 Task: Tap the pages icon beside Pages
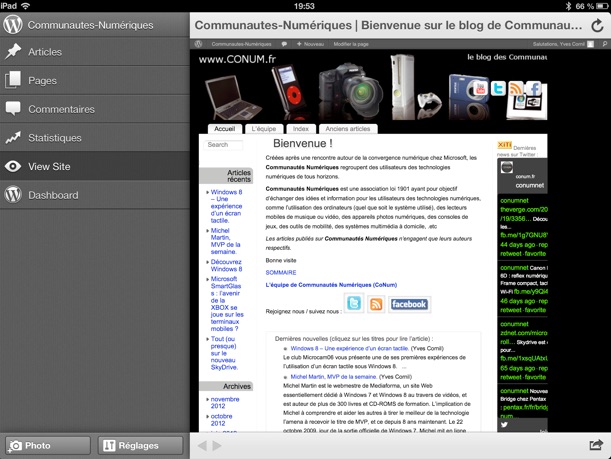[13, 80]
